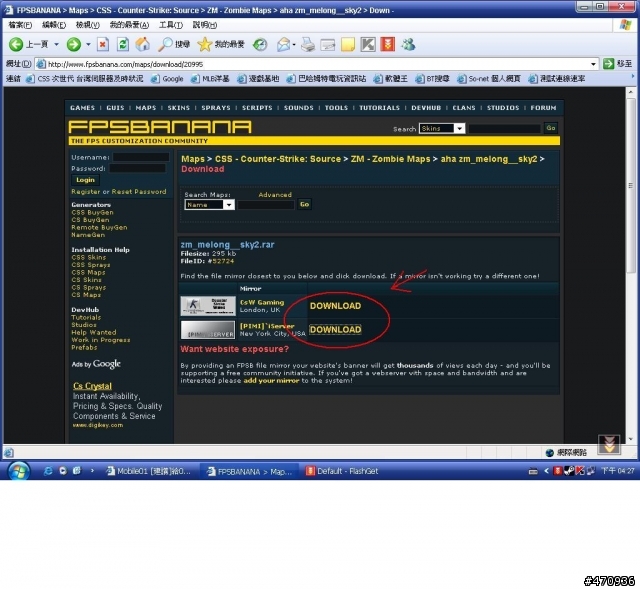Open the 編輯(E) menu

[54, 25]
